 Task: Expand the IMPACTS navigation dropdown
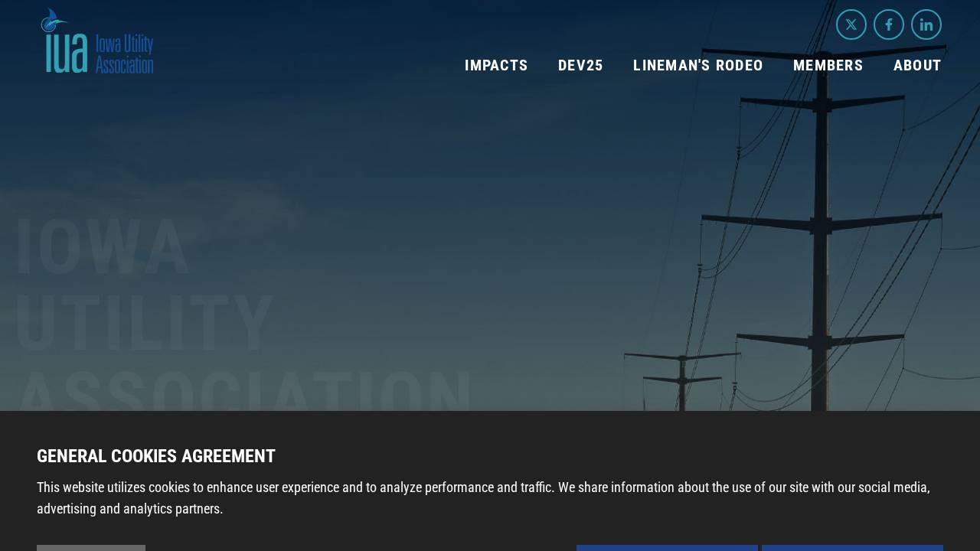click(x=496, y=65)
